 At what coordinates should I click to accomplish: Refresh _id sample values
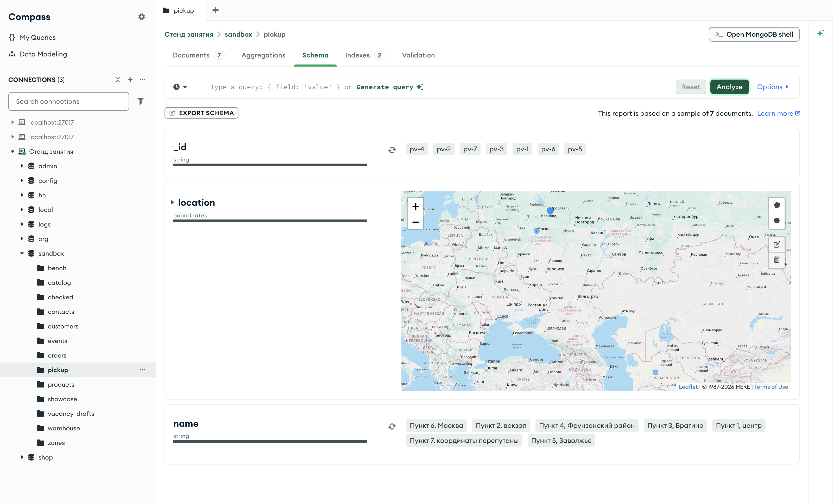click(x=392, y=150)
